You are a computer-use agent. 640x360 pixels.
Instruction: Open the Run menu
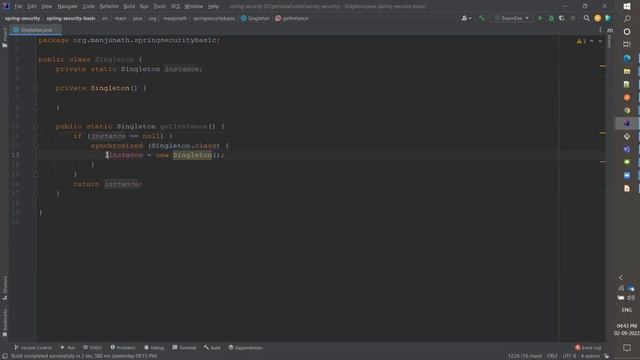(144, 7)
